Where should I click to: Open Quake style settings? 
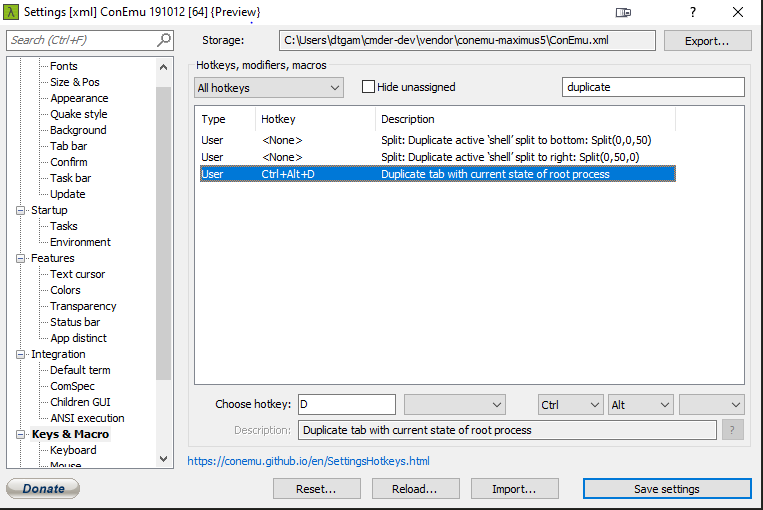[x=78, y=114]
